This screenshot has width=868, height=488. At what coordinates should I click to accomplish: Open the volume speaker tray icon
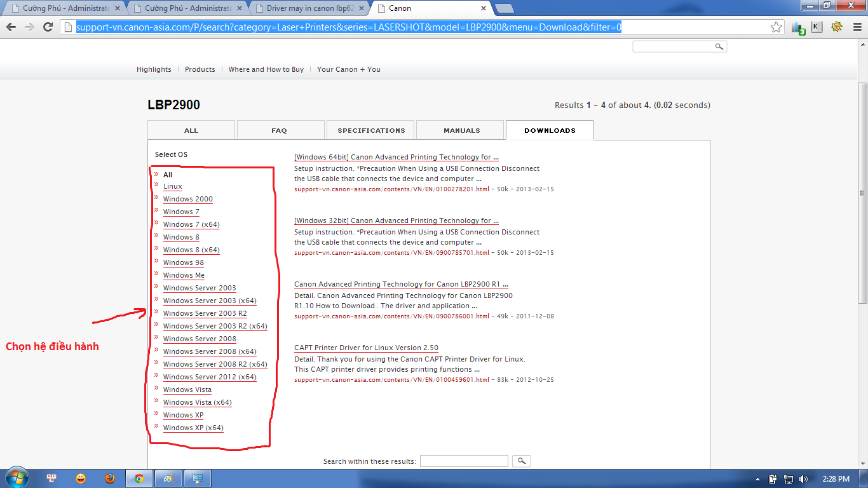(804, 479)
